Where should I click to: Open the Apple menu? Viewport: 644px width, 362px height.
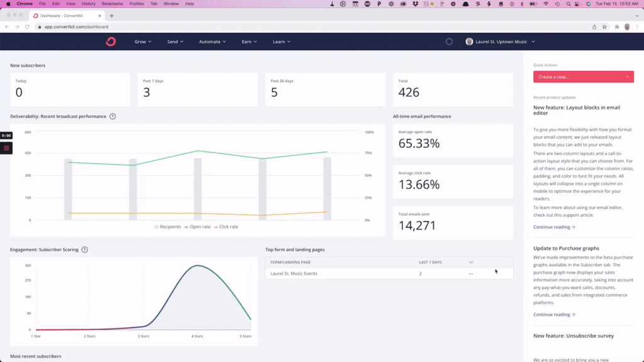click(8, 4)
